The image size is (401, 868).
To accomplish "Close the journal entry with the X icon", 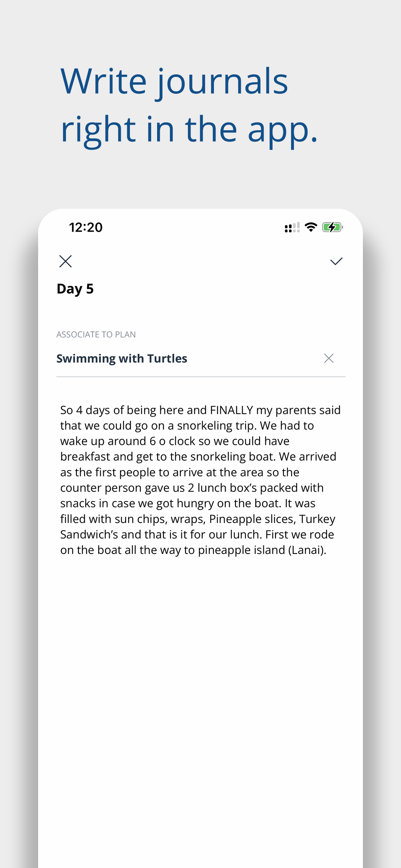I will tap(65, 261).
